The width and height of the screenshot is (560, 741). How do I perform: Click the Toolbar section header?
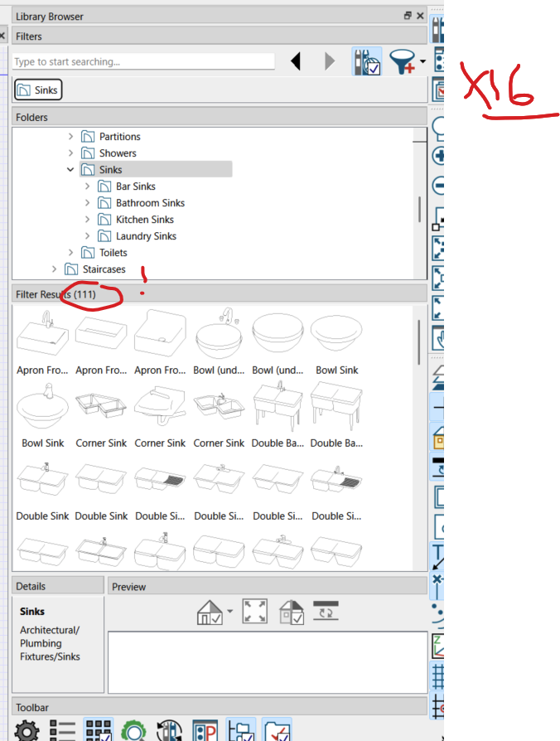pos(220,707)
